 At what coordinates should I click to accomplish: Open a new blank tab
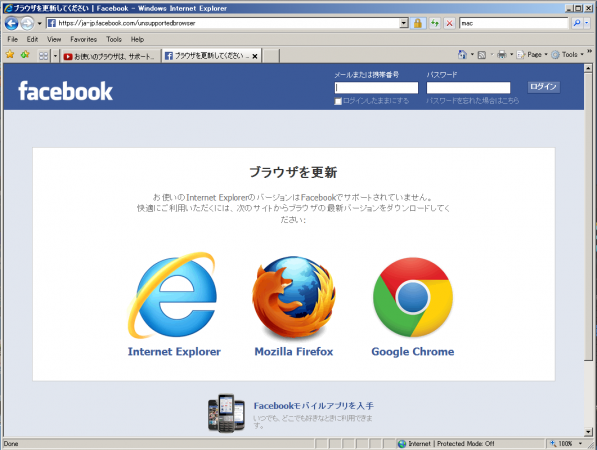click(271, 56)
